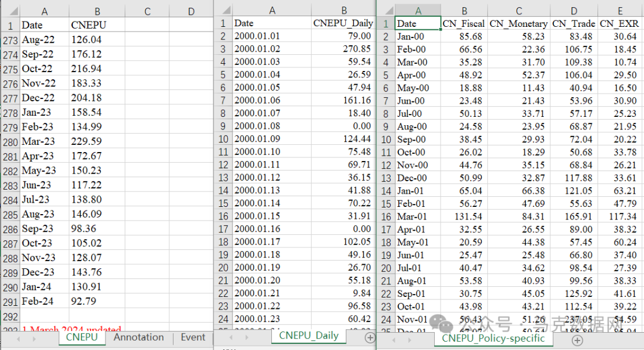The height and width of the screenshot is (350, 644).
Task: Click the CN_Fiscal value 85.68
Action: tap(464, 36)
